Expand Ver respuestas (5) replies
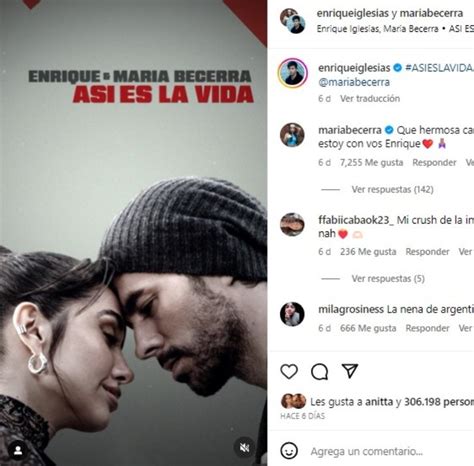 pyautogui.click(x=388, y=279)
